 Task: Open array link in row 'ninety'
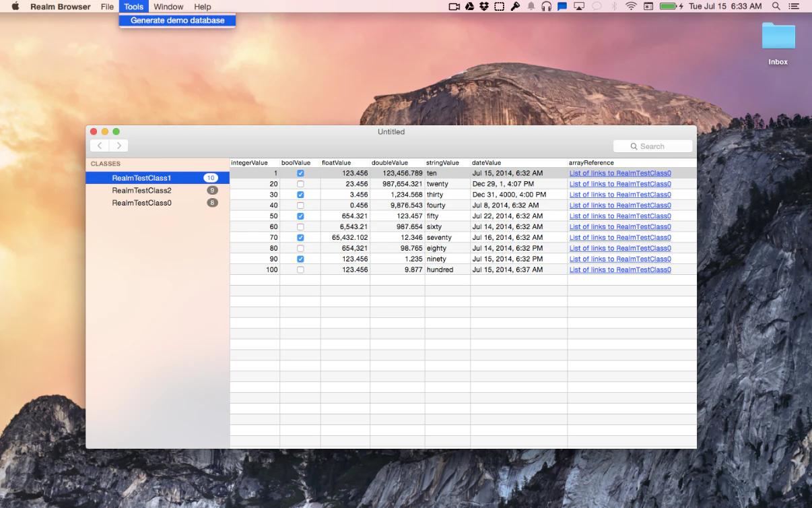coord(620,259)
